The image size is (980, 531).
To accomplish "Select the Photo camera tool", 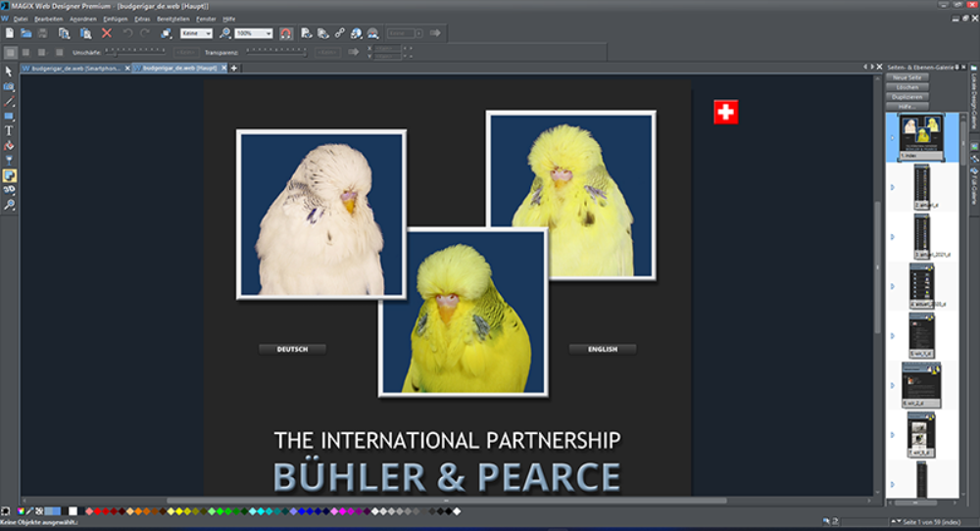I will [9, 87].
